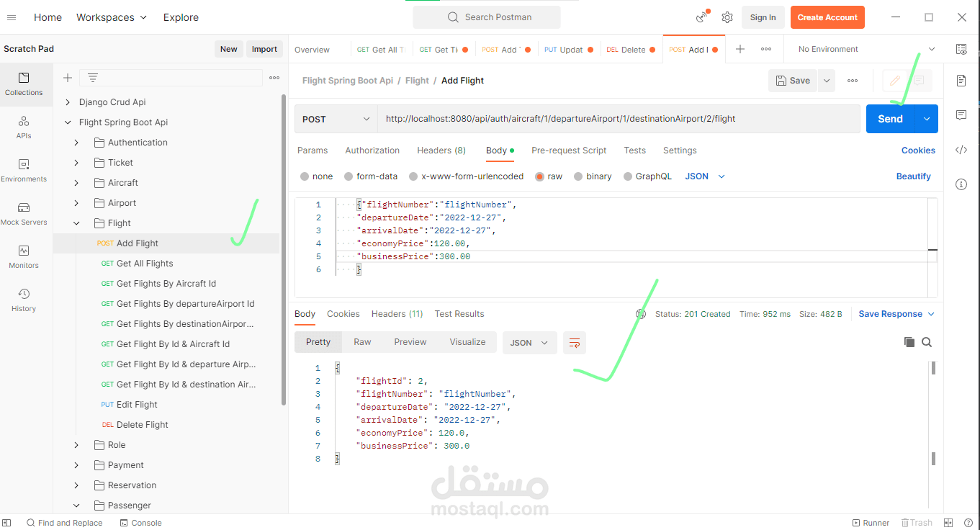The image size is (980, 530).
Task: Select the GraphQL body type radio
Action: [628, 176]
